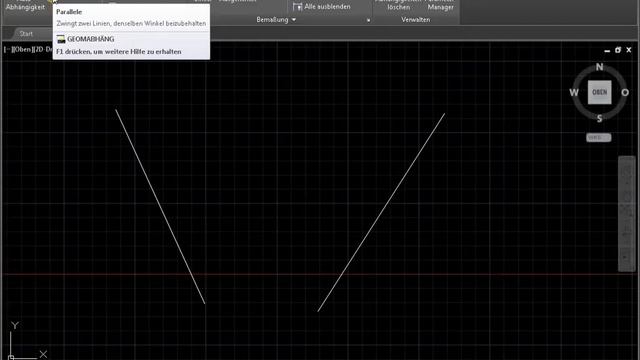Expand the Bemaßung panel dropdown
The height and width of the screenshot is (360, 640).
[293, 20]
